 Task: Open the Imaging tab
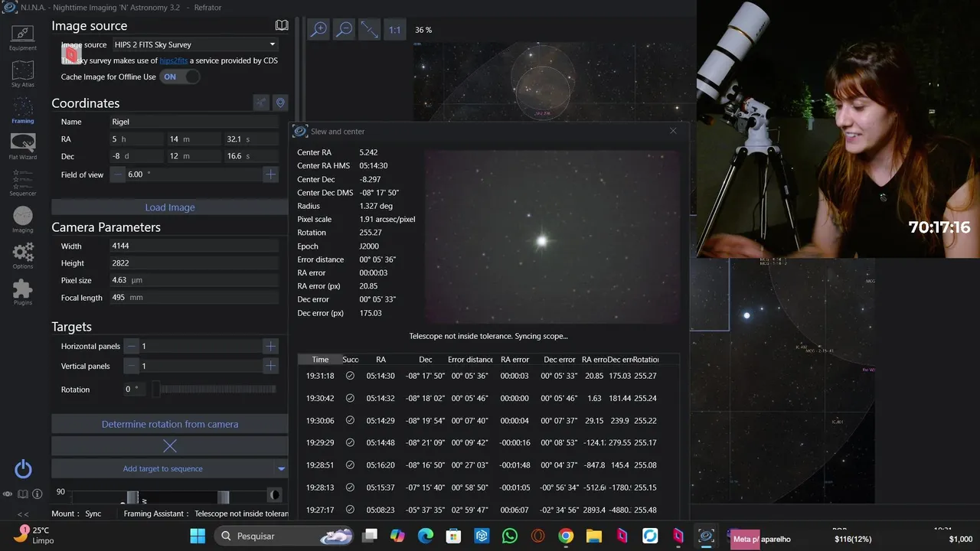(x=23, y=220)
